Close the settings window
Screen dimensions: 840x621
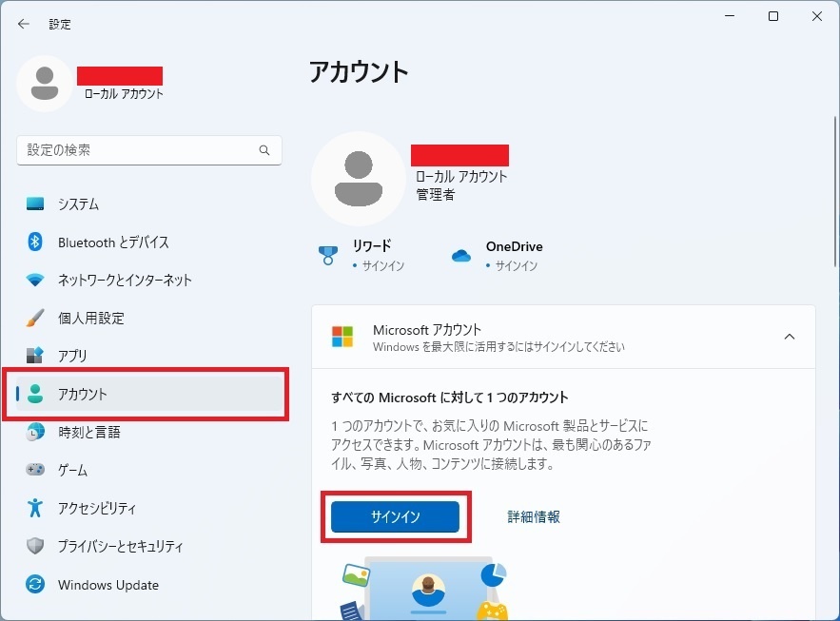[x=817, y=16]
